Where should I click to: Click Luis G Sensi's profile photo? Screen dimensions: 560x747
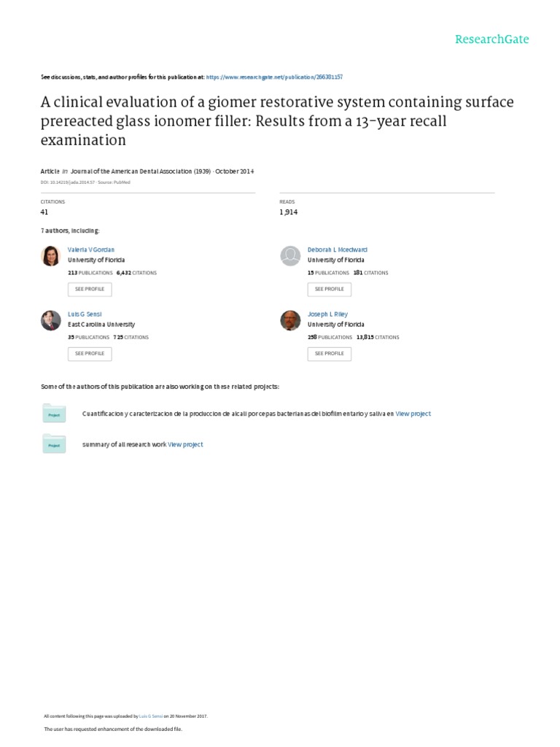coord(51,320)
